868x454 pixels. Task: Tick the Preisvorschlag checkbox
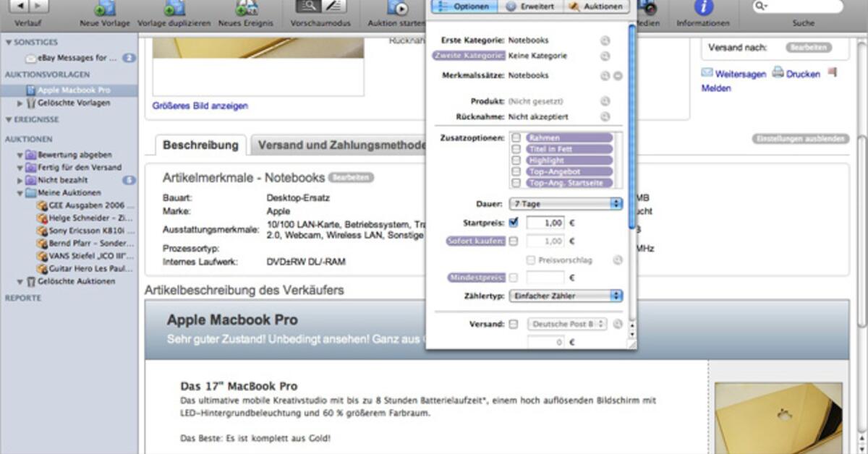(532, 260)
